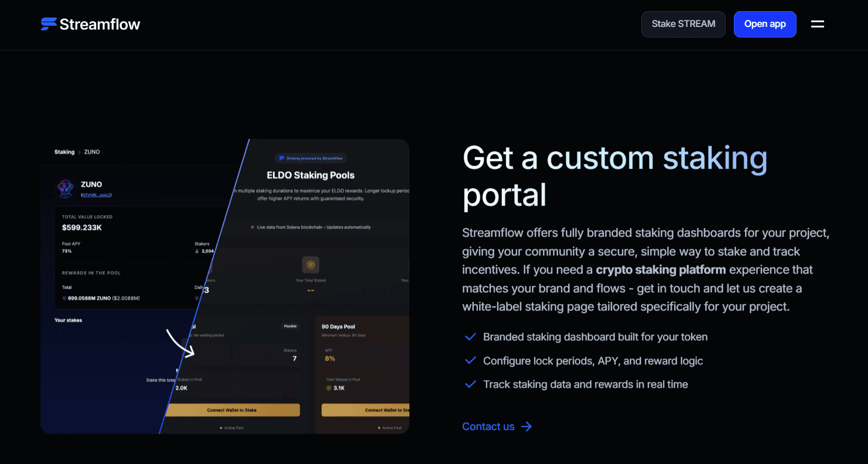Click the stakers person icon beside 2,034
The height and width of the screenshot is (464, 868).
(x=197, y=251)
